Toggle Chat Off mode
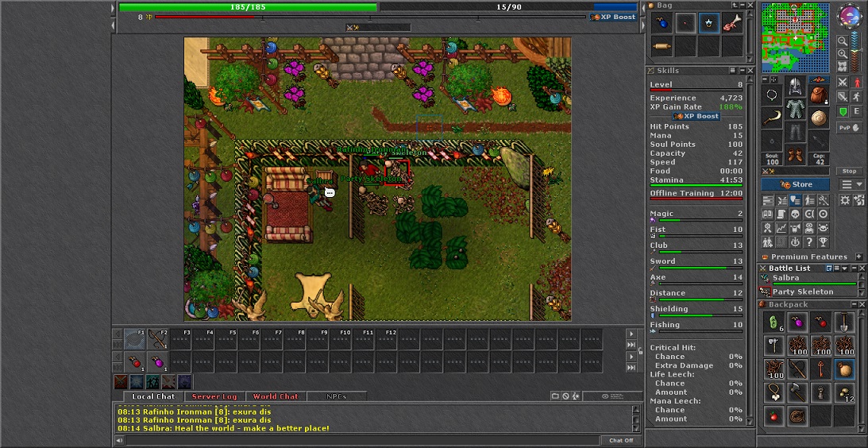 (x=620, y=440)
